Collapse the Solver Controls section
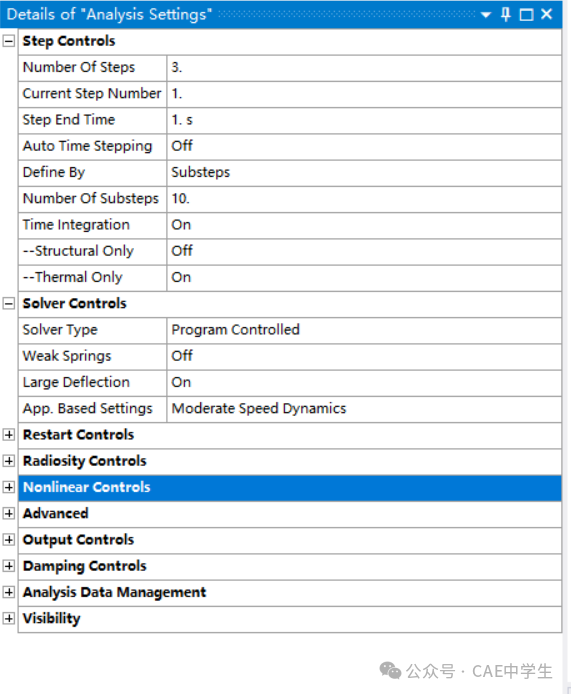Screen dimensions: 571x694 click(x=8, y=304)
